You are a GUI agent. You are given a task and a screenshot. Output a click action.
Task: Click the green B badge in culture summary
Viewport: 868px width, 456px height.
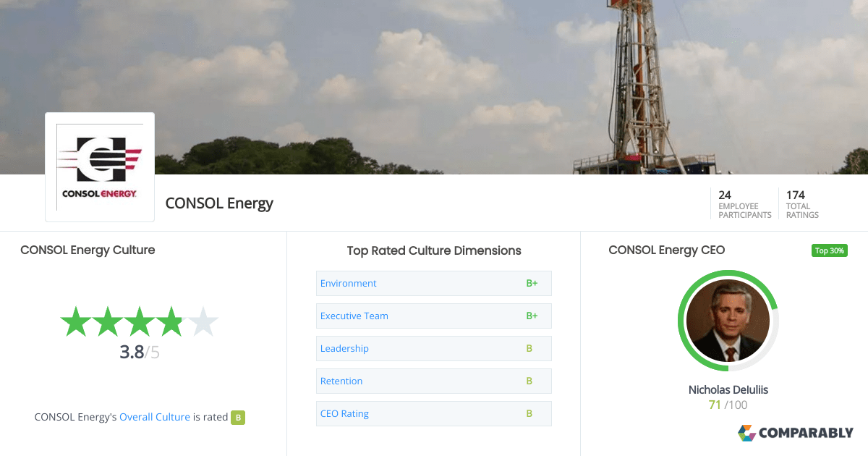[x=238, y=417]
